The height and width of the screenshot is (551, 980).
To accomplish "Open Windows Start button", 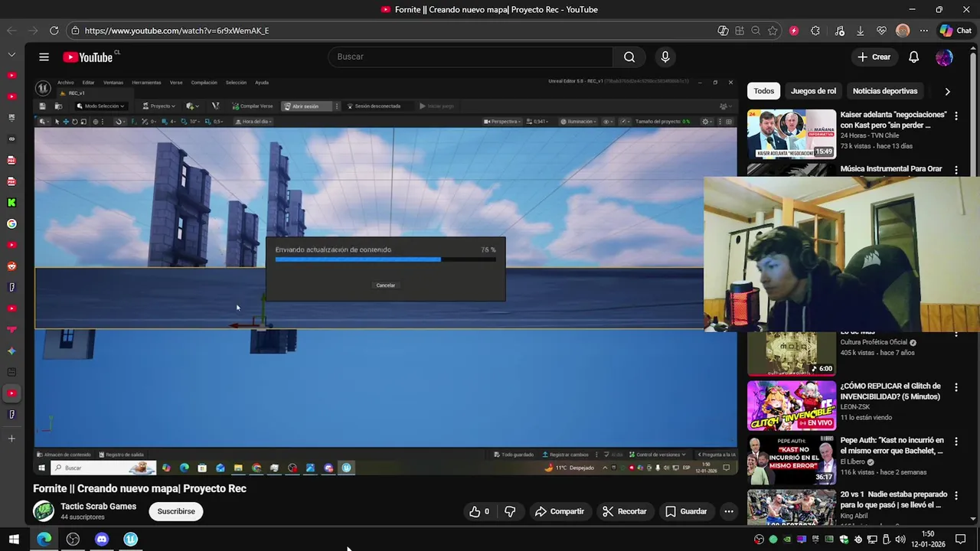I will point(14,540).
